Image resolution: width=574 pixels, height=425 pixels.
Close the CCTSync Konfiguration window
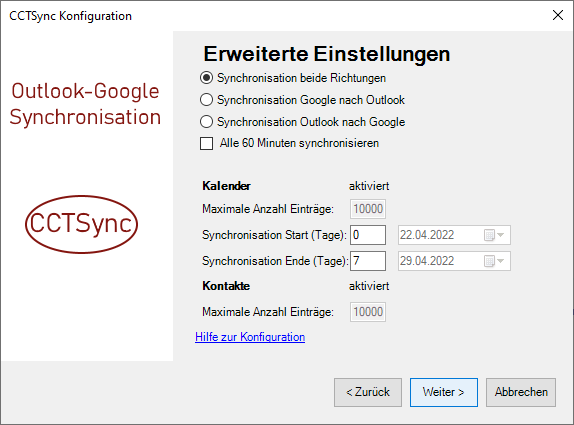558,15
